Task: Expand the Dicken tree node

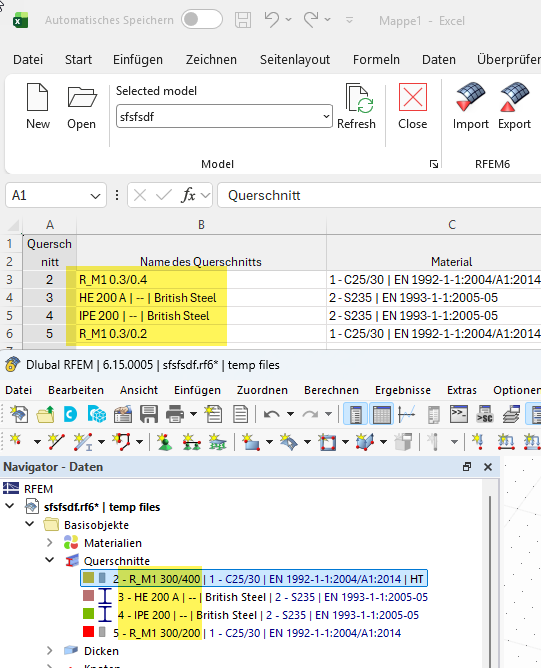Action: [x=49, y=650]
